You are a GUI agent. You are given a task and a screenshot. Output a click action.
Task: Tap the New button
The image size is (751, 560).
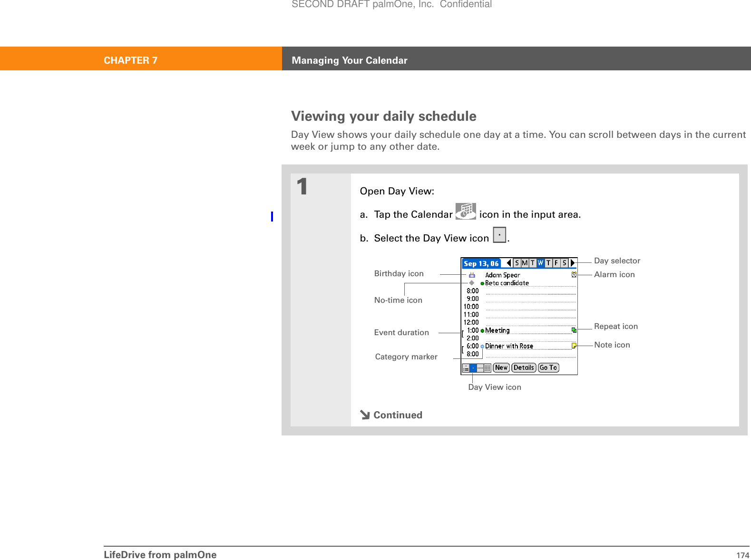[x=501, y=367]
